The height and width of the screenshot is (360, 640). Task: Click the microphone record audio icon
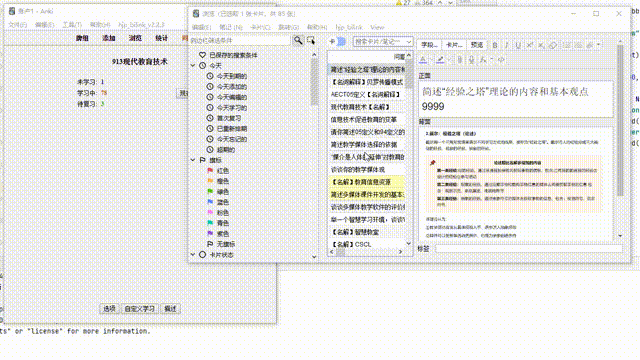coord(471,60)
